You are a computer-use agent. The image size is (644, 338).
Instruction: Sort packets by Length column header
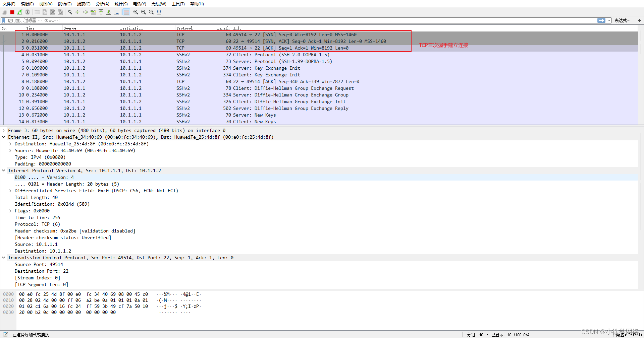223,28
